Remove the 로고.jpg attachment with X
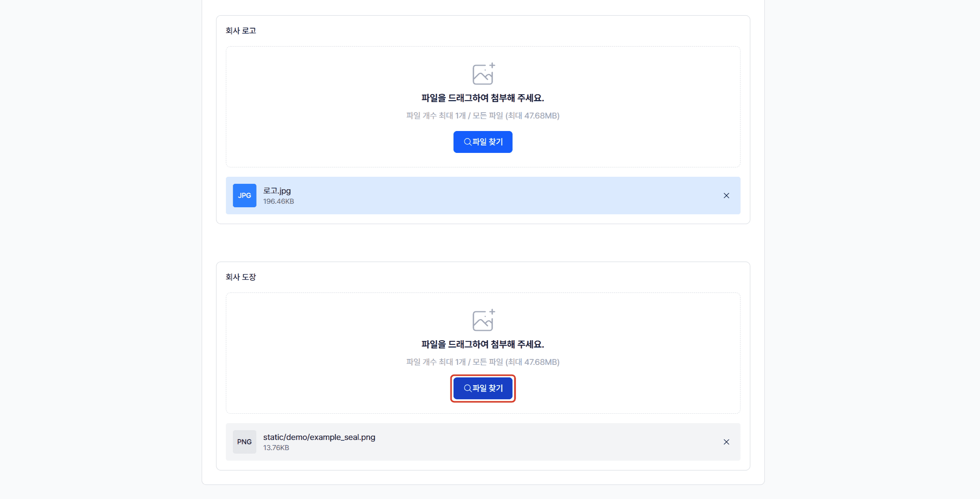This screenshot has width=980, height=499. [x=726, y=196]
